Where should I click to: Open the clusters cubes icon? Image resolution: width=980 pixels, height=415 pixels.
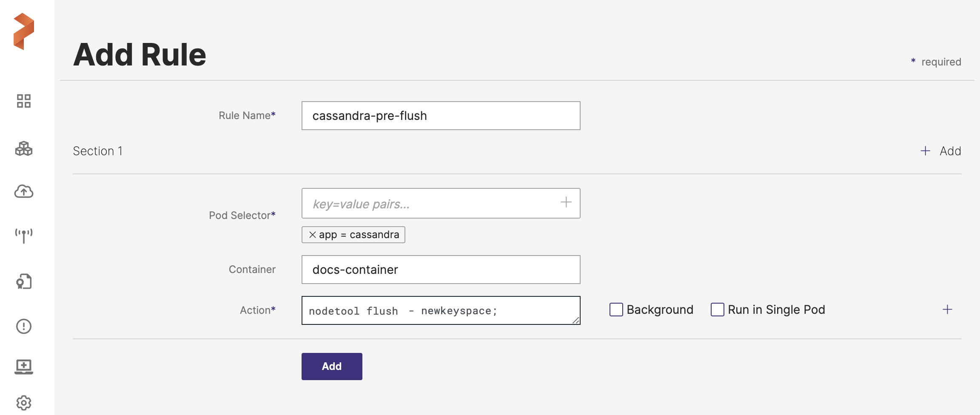(x=24, y=149)
